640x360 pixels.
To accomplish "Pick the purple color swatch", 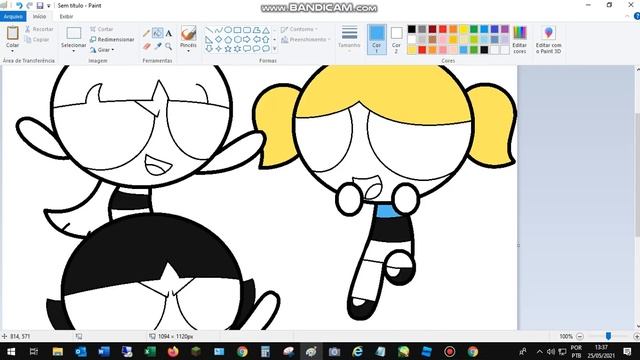I will [505, 29].
